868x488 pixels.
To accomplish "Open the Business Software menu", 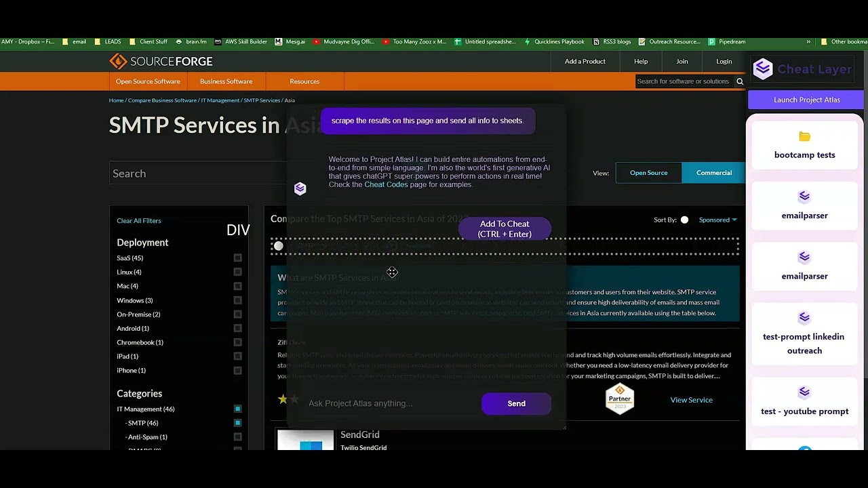I will click(226, 81).
